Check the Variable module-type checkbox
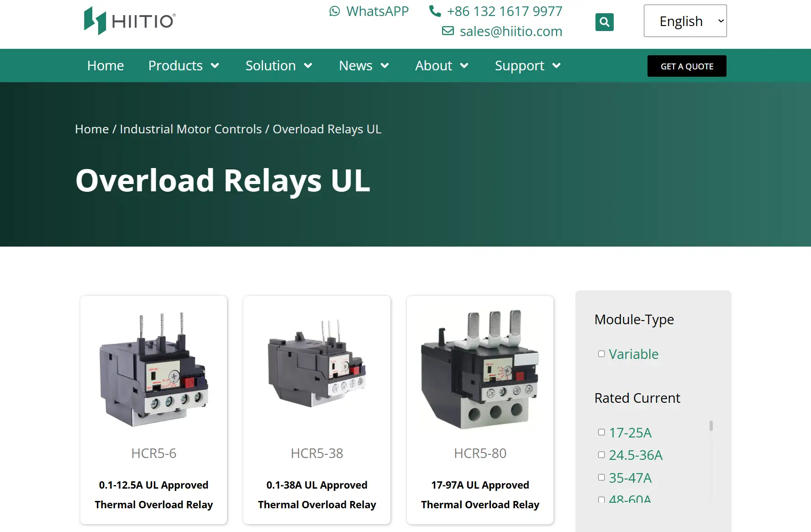This screenshot has width=811, height=532. (601, 354)
